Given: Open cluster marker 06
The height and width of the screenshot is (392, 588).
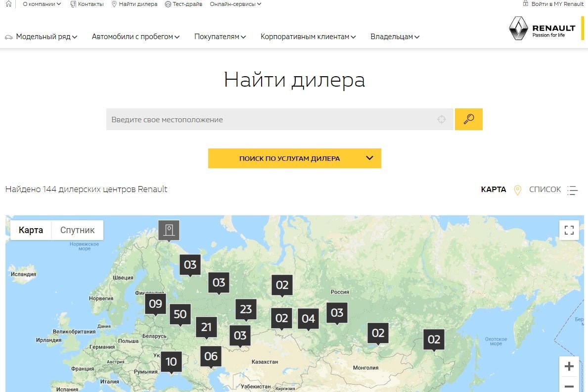Looking at the screenshot, I should pos(211,357).
